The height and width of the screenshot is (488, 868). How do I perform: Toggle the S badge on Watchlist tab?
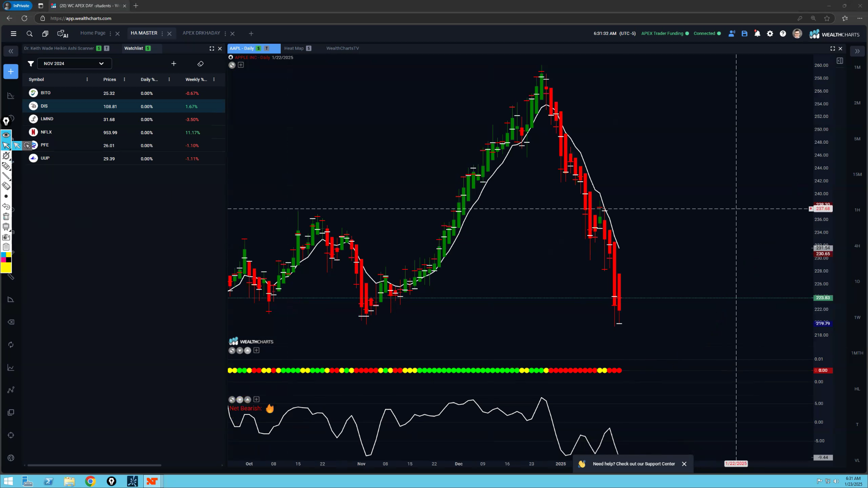coord(148,48)
